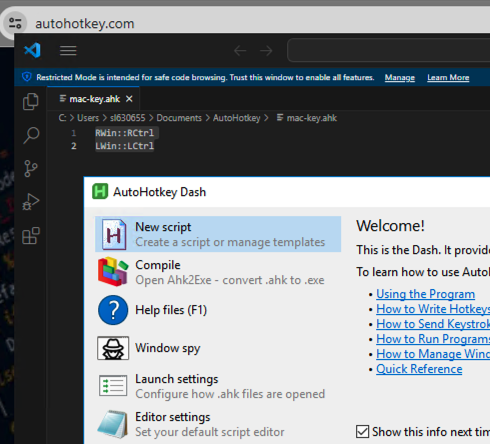Click the browser site information icon
The width and height of the screenshot is (490, 444).
(15, 23)
